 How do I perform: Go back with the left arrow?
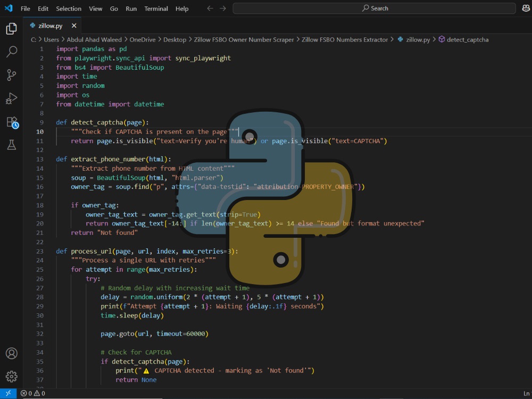(x=210, y=8)
